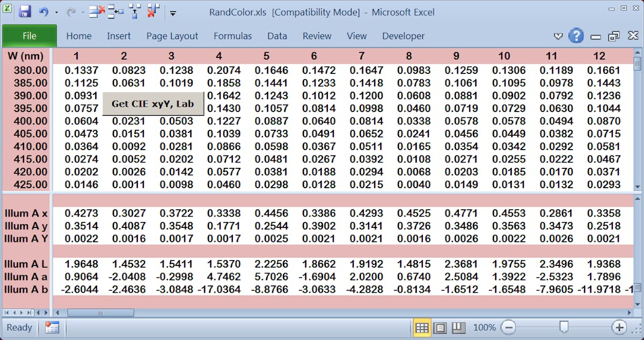Click the macro record icon next to Ready
This screenshot has width=644, height=340.
coord(52,327)
